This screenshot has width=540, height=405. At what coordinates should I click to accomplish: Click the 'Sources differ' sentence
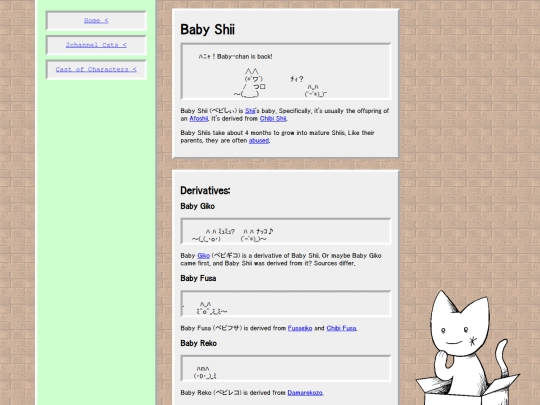(334, 263)
